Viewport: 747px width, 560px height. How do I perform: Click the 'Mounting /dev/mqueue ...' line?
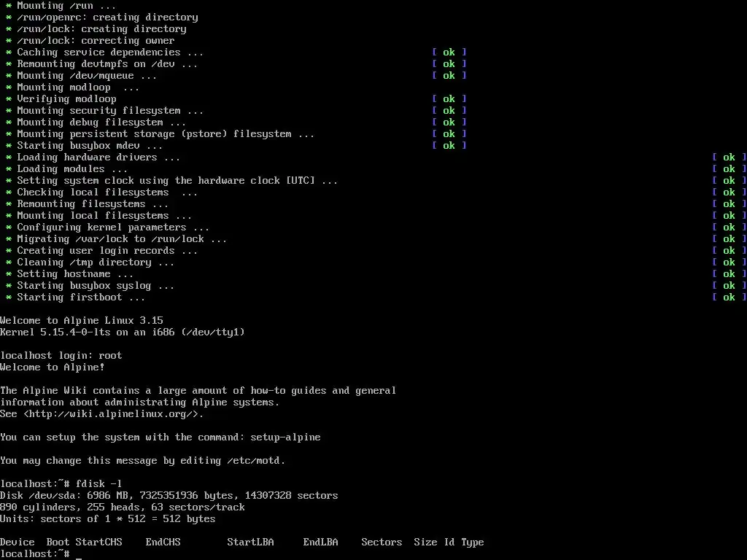(x=82, y=76)
